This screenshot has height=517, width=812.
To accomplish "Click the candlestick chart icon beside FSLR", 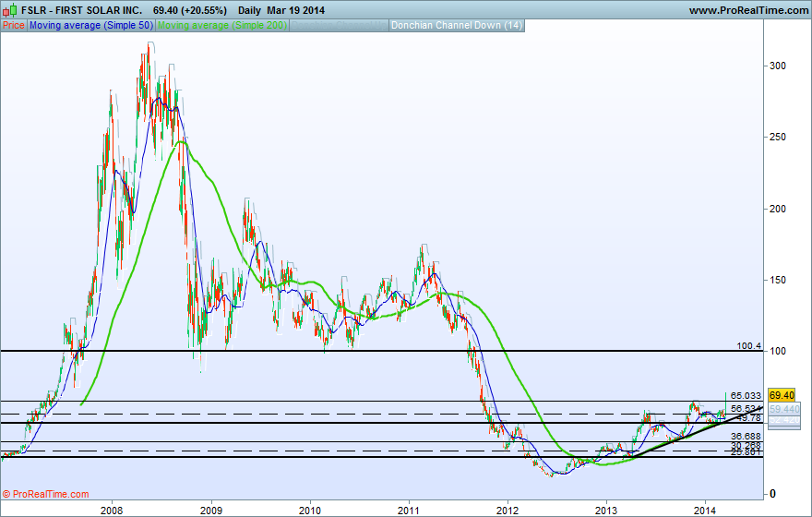I will pos(9,10).
